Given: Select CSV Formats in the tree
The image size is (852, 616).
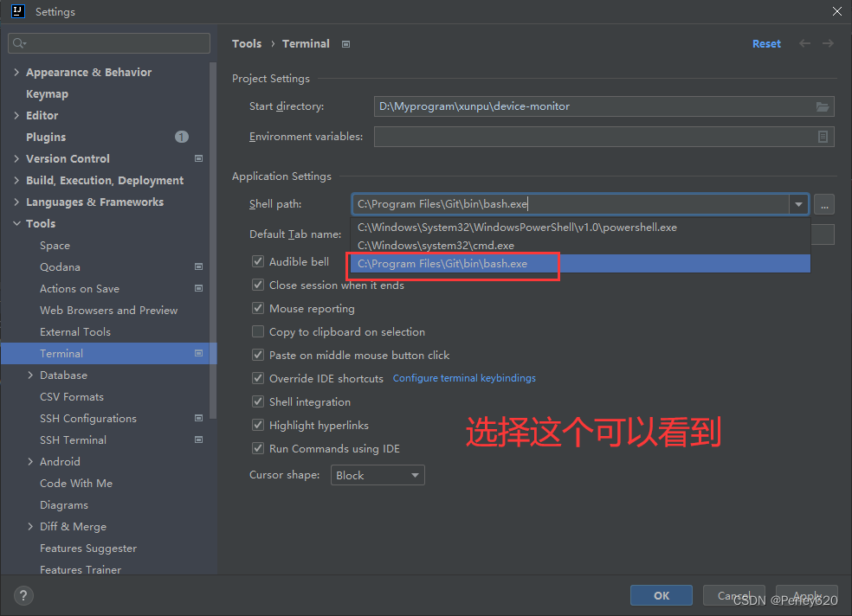Looking at the screenshot, I should coord(72,397).
